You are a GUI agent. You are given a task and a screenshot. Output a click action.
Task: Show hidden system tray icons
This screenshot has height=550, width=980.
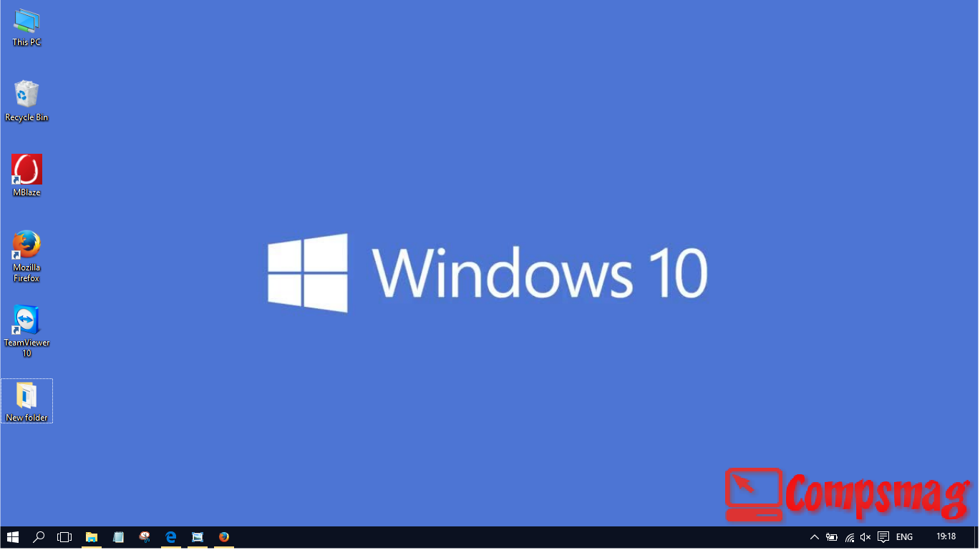pyautogui.click(x=814, y=537)
